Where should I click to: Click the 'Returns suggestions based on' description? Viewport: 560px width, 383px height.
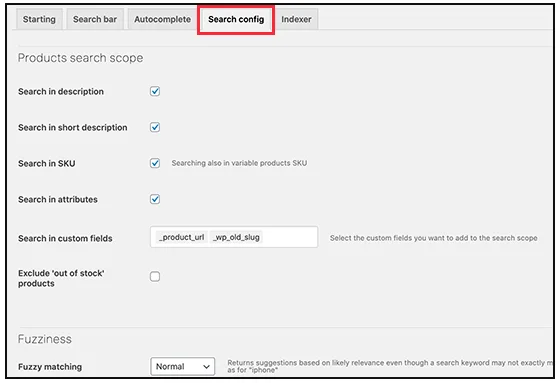click(x=390, y=366)
